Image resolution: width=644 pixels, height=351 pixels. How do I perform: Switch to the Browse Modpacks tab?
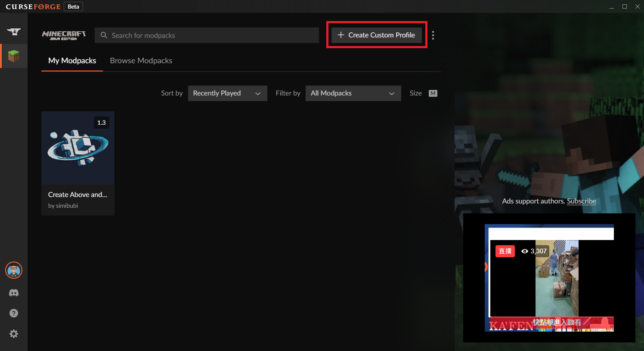141,61
